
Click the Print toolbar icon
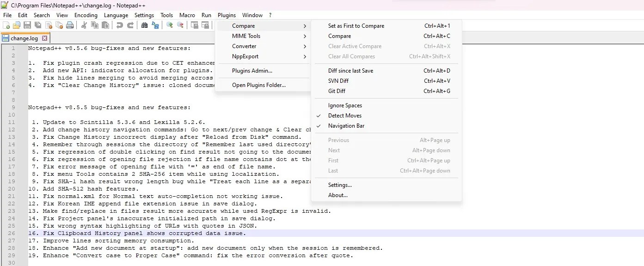[70, 25]
